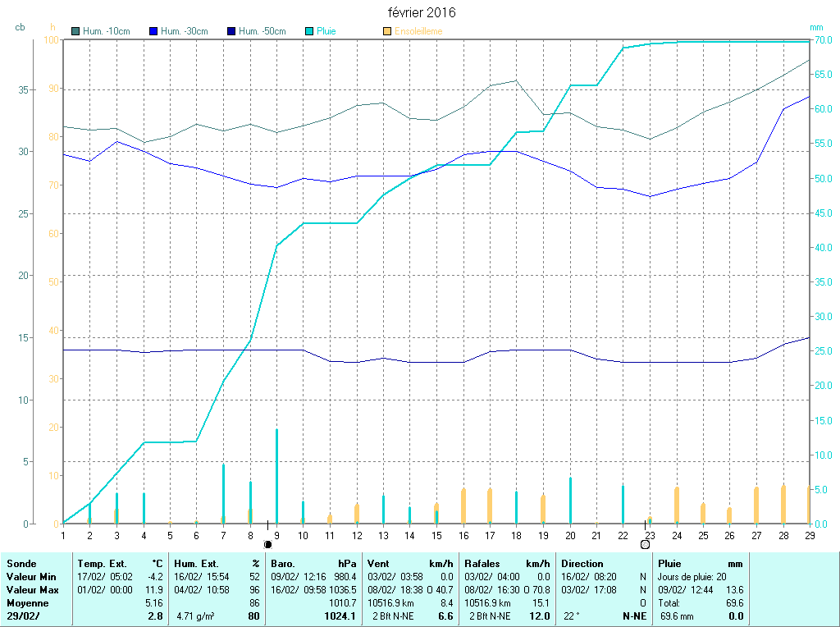Select the Rafales column header
The width and height of the screenshot is (840, 627).
pos(482,564)
